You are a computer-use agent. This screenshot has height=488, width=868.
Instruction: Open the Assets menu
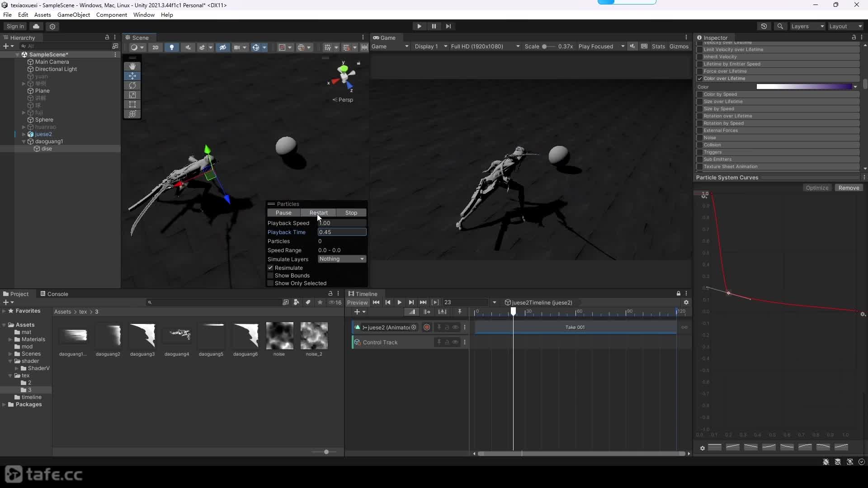pyautogui.click(x=42, y=14)
